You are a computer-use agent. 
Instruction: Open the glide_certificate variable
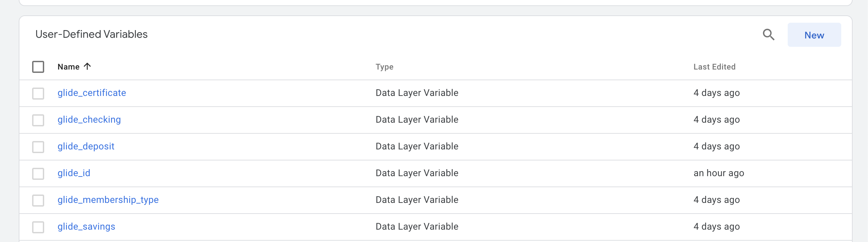click(x=92, y=93)
